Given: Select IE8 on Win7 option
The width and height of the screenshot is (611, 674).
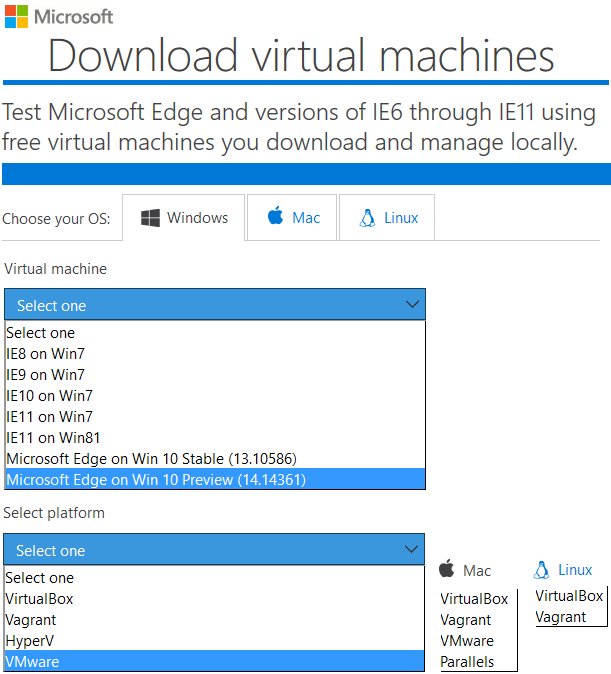Looking at the screenshot, I should pyautogui.click(x=215, y=354).
